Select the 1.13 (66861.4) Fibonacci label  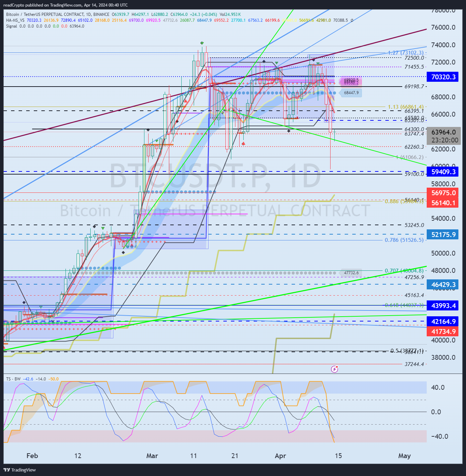(x=406, y=107)
